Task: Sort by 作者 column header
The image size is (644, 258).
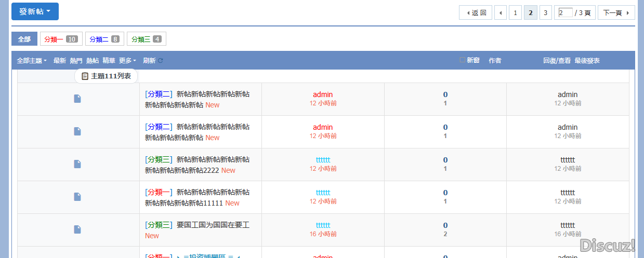Action: (495, 61)
